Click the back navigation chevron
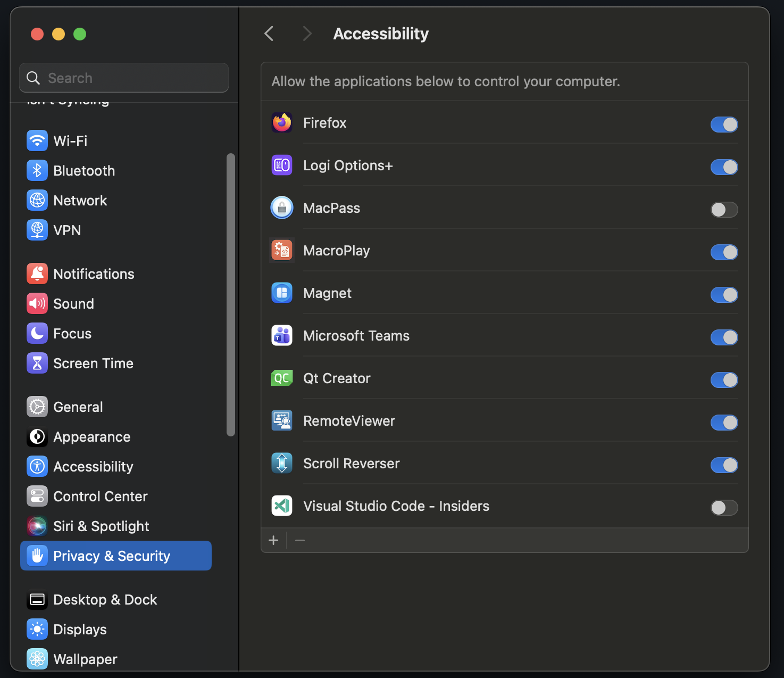The image size is (784, 678). click(x=269, y=33)
